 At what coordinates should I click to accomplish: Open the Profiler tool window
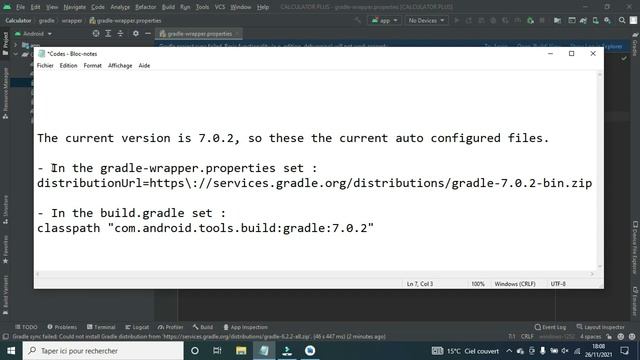pos(170,327)
